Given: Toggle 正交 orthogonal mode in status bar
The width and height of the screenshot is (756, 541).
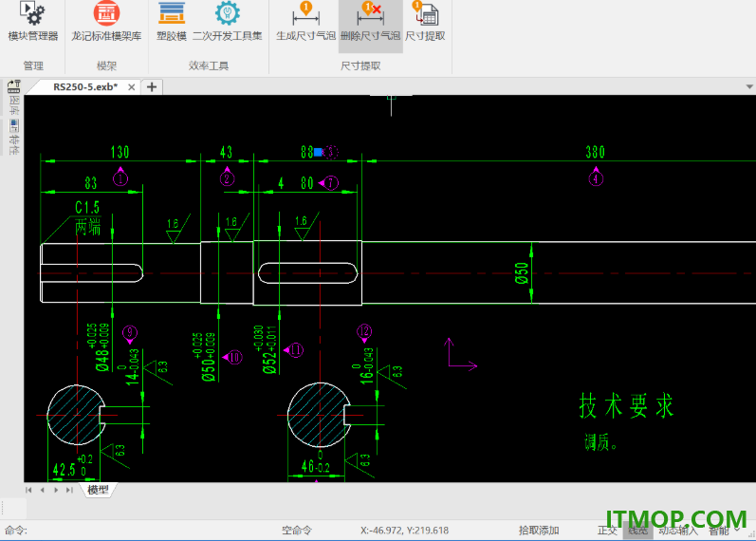Looking at the screenshot, I should pos(607,531).
